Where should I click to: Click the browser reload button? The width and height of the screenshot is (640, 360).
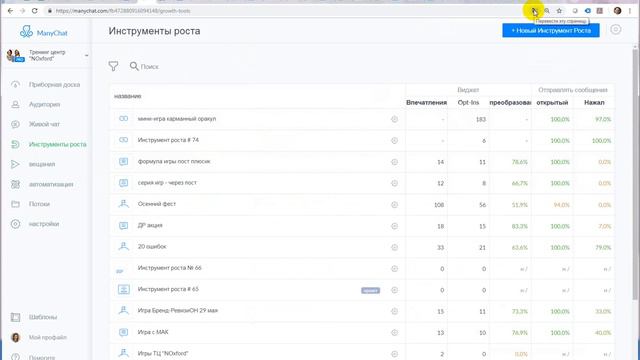point(35,11)
